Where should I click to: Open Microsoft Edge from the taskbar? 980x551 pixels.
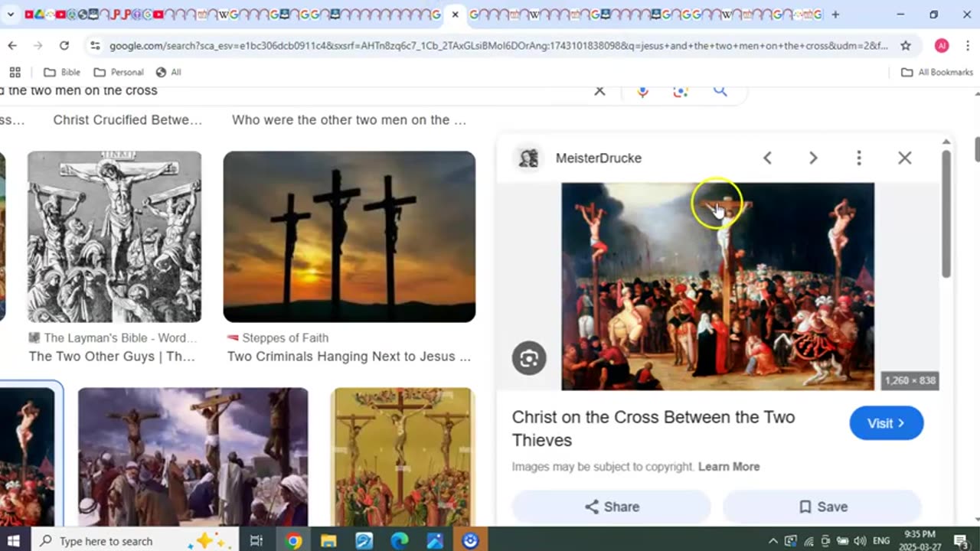pos(400,541)
